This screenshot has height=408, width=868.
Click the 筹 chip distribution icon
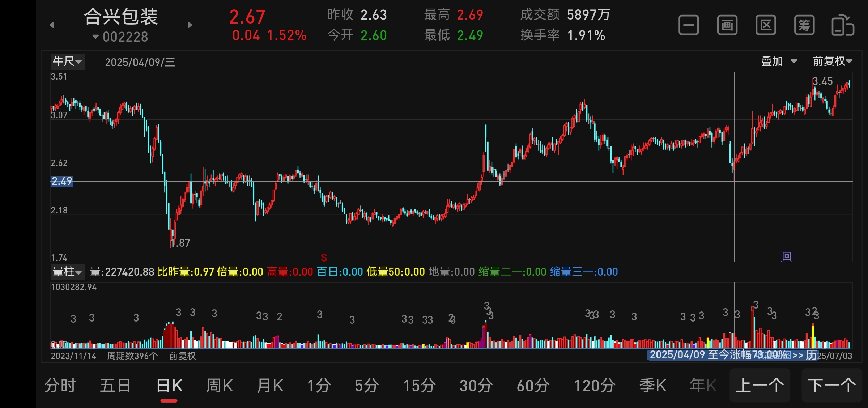pyautogui.click(x=804, y=25)
